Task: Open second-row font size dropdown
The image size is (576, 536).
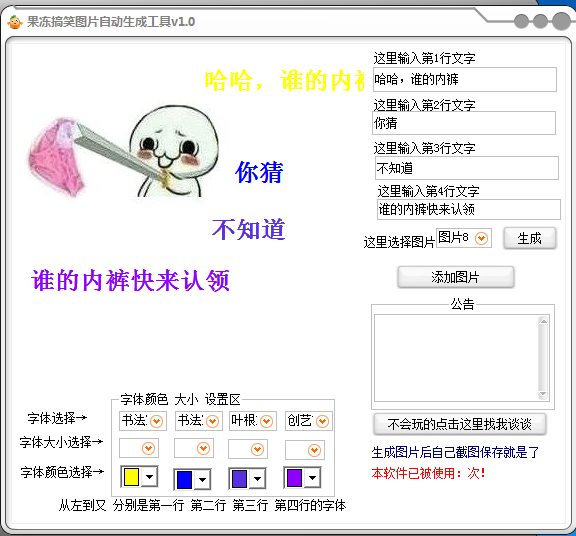Action: click(194, 448)
